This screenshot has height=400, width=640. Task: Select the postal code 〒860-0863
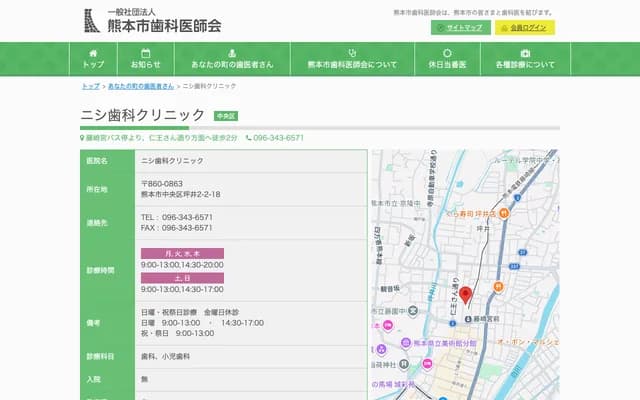coord(162,184)
